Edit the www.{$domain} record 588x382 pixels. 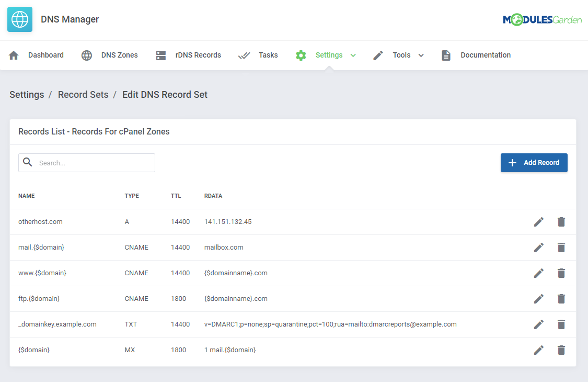tap(539, 273)
